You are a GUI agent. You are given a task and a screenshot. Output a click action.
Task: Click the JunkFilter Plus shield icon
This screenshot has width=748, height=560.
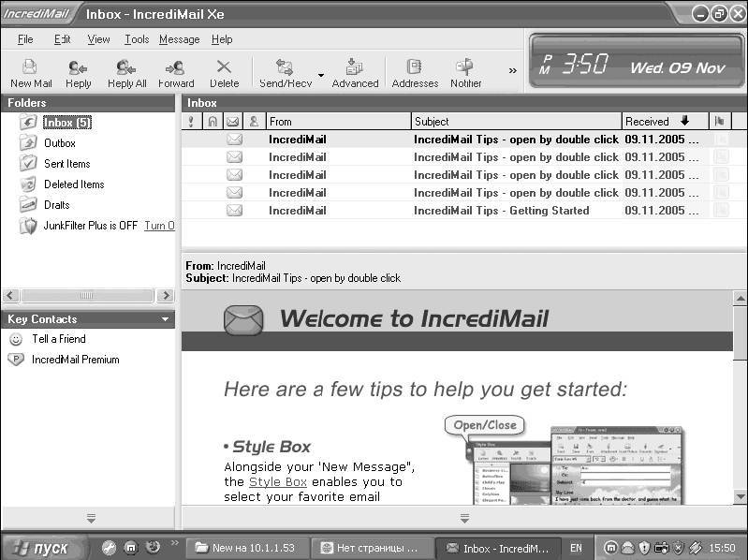click(x=29, y=226)
